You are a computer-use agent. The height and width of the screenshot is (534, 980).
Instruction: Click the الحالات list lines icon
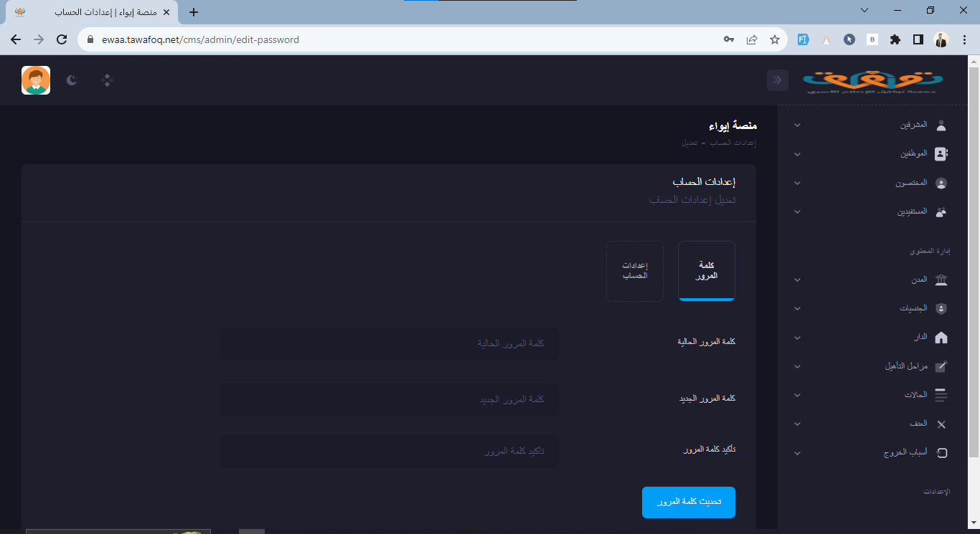click(941, 395)
